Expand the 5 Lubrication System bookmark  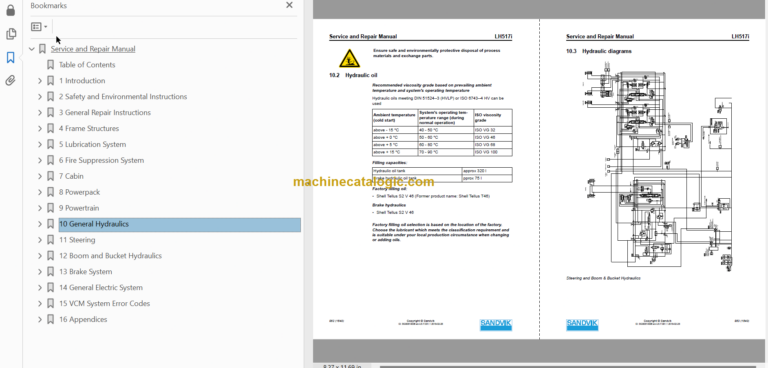(x=40, y=145)
